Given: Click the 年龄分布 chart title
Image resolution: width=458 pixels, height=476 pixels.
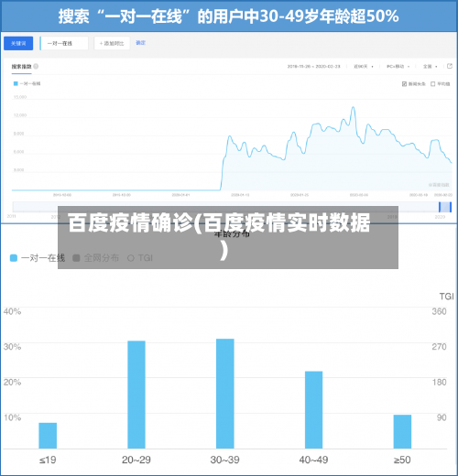Looking at the screenshot, I should (x=232, y=234).
